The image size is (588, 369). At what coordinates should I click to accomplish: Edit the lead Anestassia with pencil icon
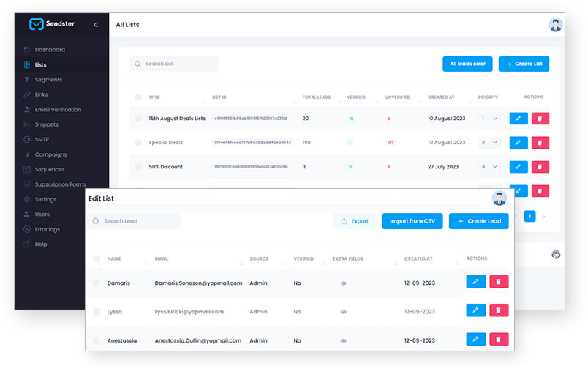476,339
